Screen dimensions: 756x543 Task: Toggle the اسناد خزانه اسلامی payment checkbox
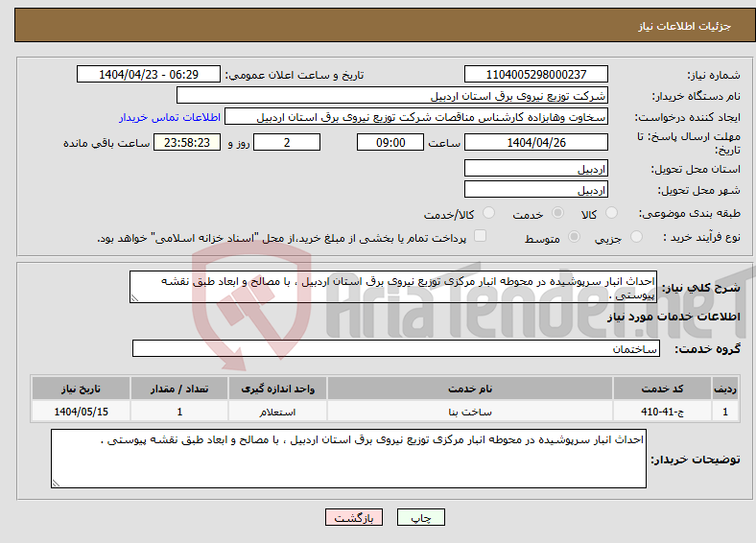pos(481,235)
